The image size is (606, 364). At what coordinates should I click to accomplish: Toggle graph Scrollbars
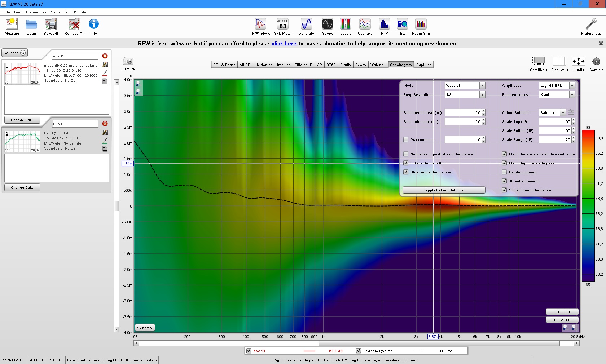(538, 64)
